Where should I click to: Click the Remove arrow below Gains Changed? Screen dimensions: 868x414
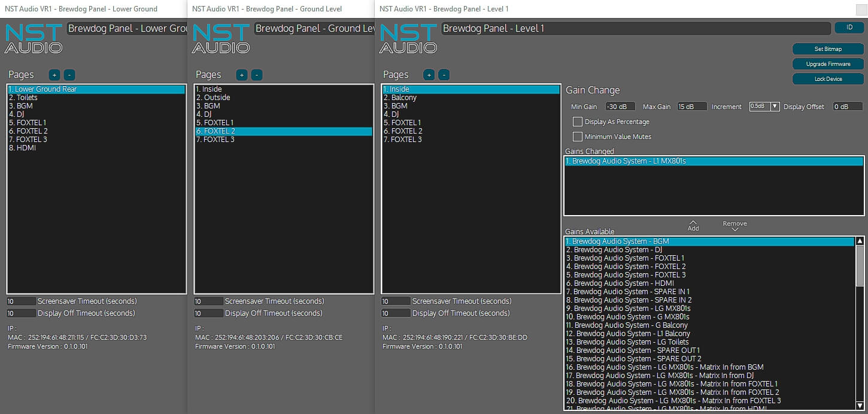point(735,225)
